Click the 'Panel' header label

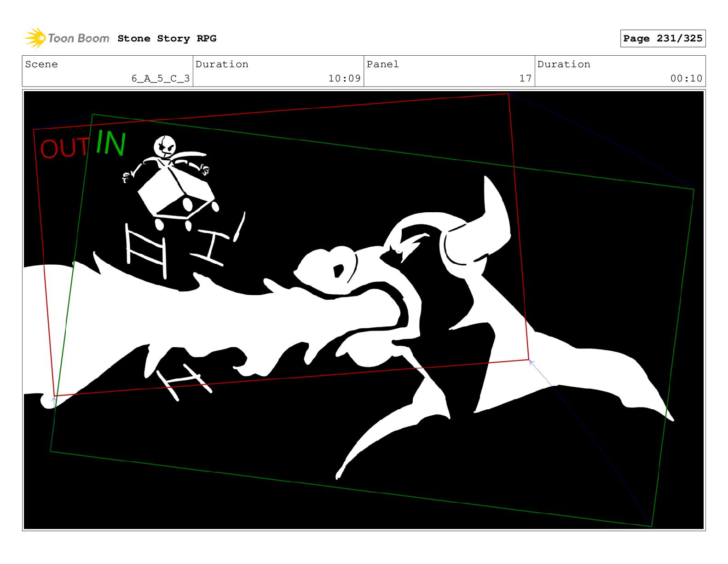[383, 64]
